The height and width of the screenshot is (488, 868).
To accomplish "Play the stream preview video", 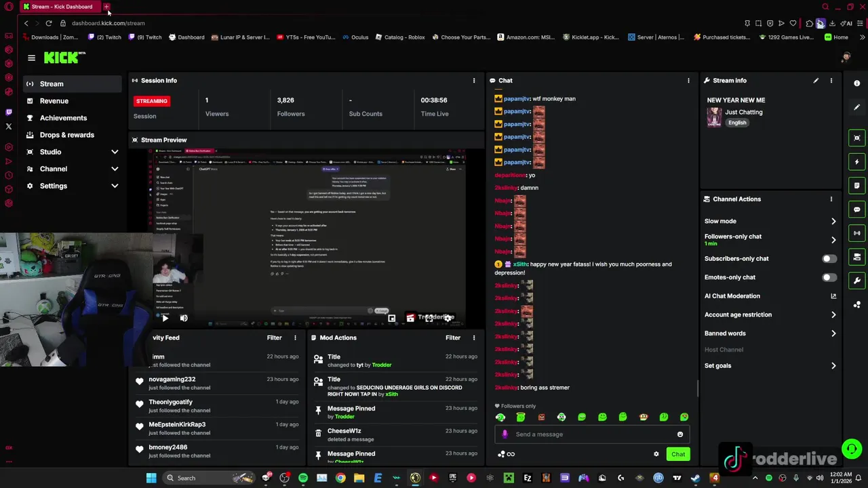I will point(165,318).
